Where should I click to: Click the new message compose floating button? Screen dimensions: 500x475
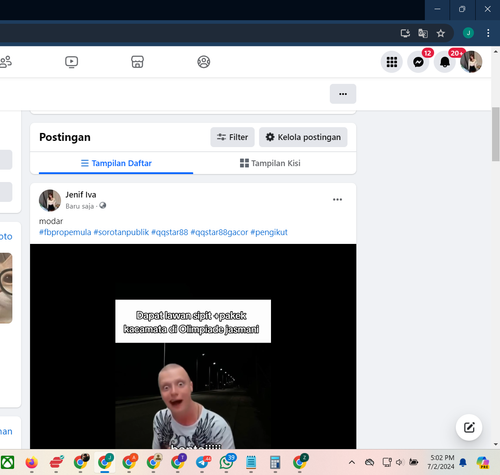click(x=469, y=428)
